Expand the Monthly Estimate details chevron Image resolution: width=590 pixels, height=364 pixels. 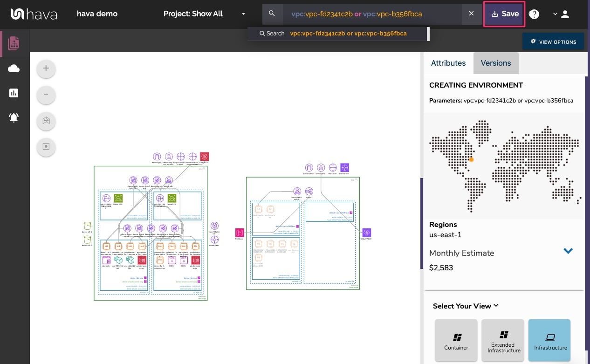tap(568, 251)
